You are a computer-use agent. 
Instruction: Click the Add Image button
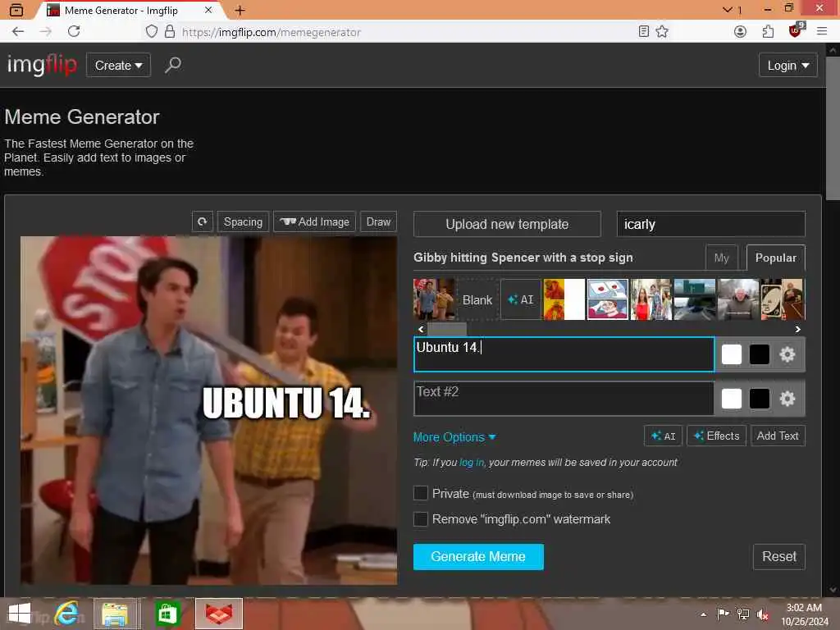(x=314, y=221)
